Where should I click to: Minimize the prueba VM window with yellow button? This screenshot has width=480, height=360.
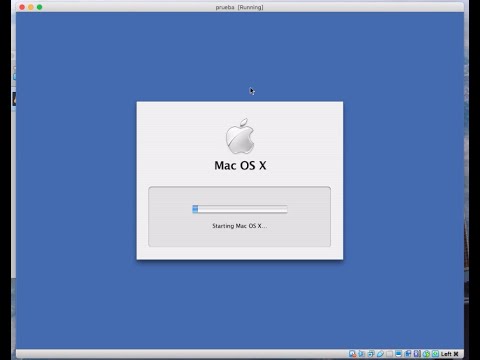tap(31, 7)
